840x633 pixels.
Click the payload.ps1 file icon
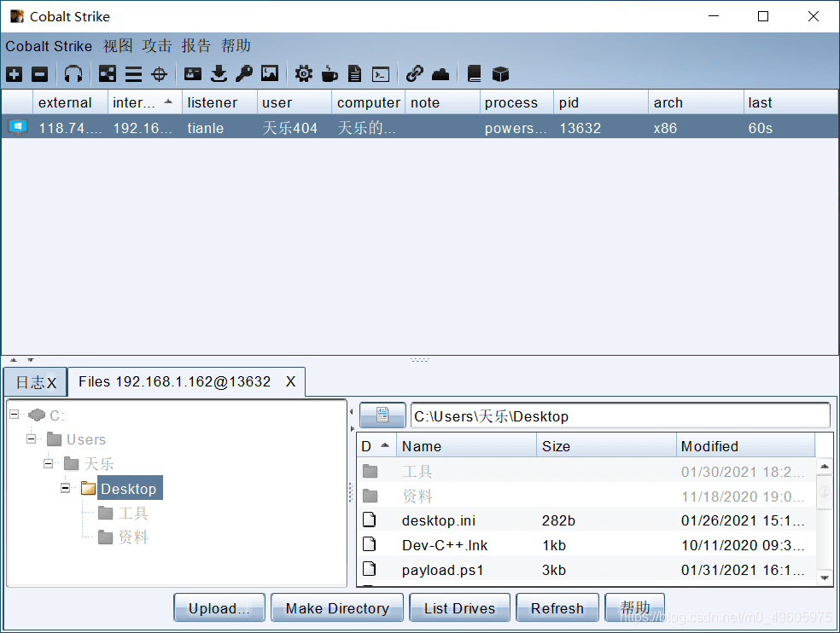[369, 569]
